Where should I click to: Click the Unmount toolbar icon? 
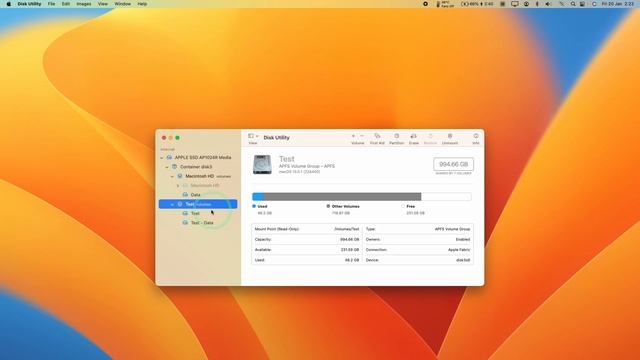pos(450,136)
